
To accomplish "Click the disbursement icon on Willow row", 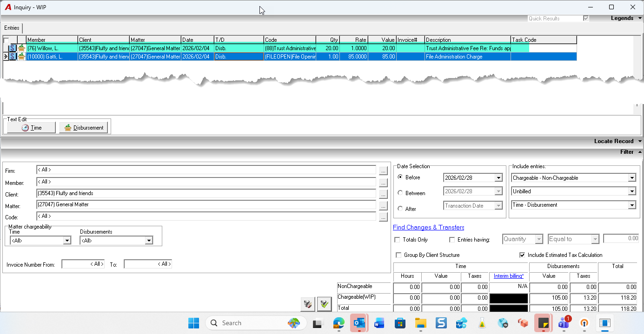I will point(21,48).
